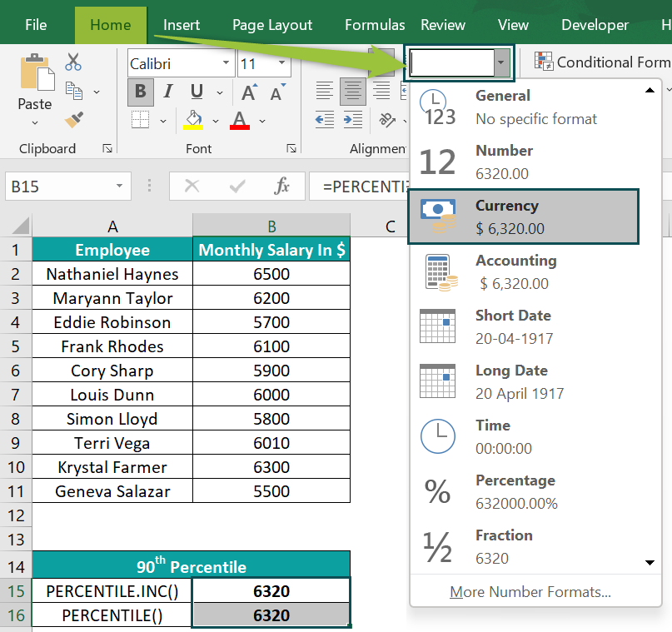Viewport: 672px width, 632px height.
Task: Apply cell borders icon
Action: pos(140,120)
